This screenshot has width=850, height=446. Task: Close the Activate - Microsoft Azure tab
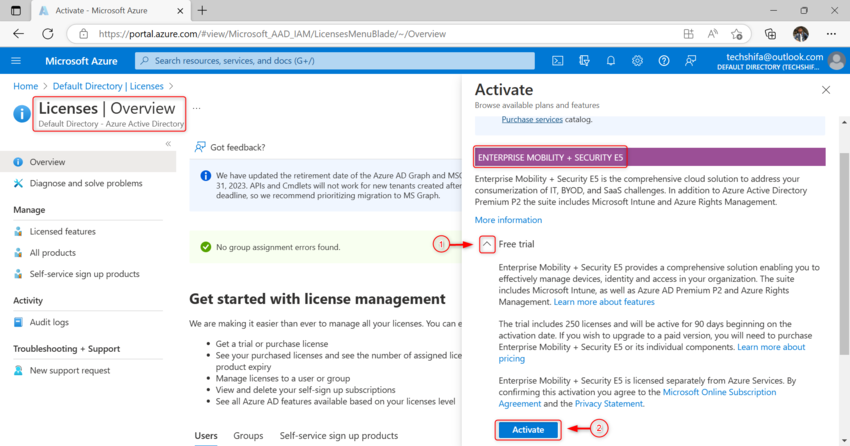pos(181,10)
